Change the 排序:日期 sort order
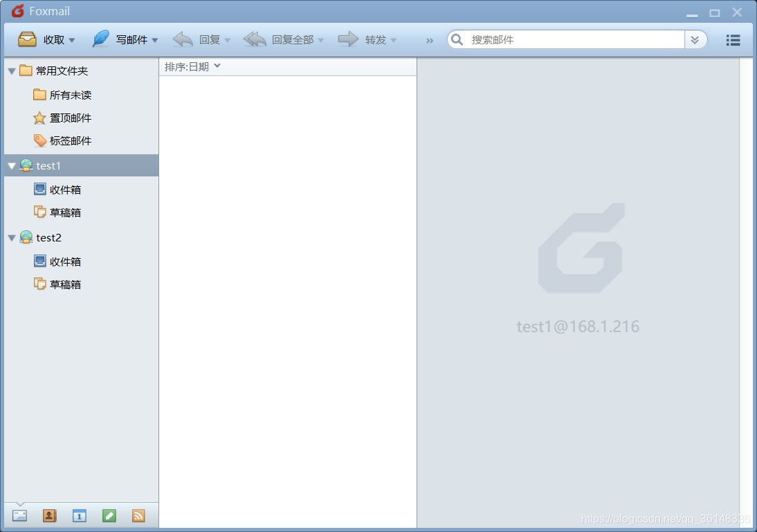The image size is (757, 532). pos(192,66)
